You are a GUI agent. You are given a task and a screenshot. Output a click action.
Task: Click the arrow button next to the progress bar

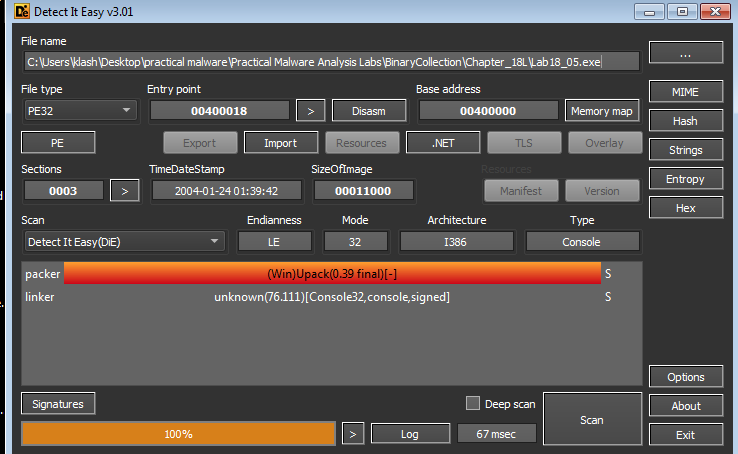(353, 433)
